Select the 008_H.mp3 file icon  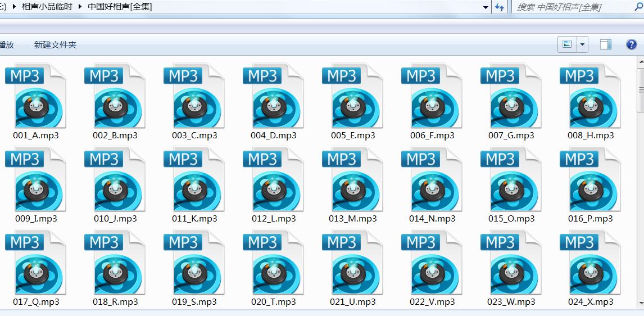[591, 96]
